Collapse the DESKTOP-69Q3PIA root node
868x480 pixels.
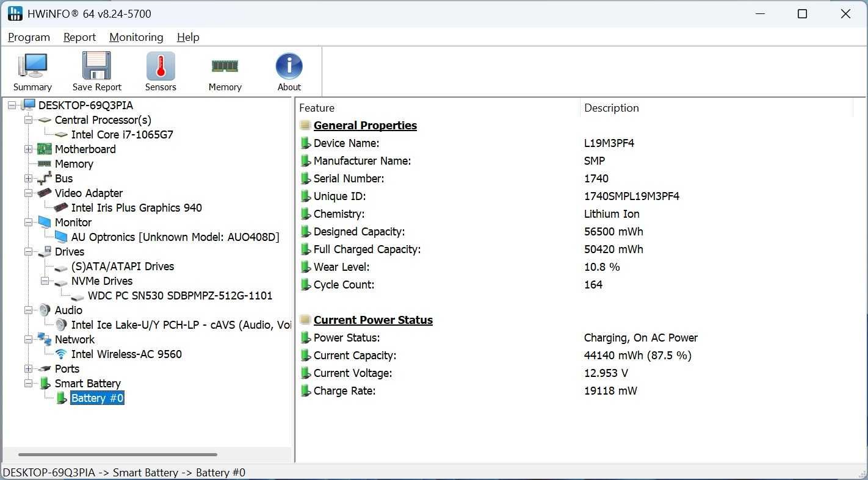click(12, 106)
